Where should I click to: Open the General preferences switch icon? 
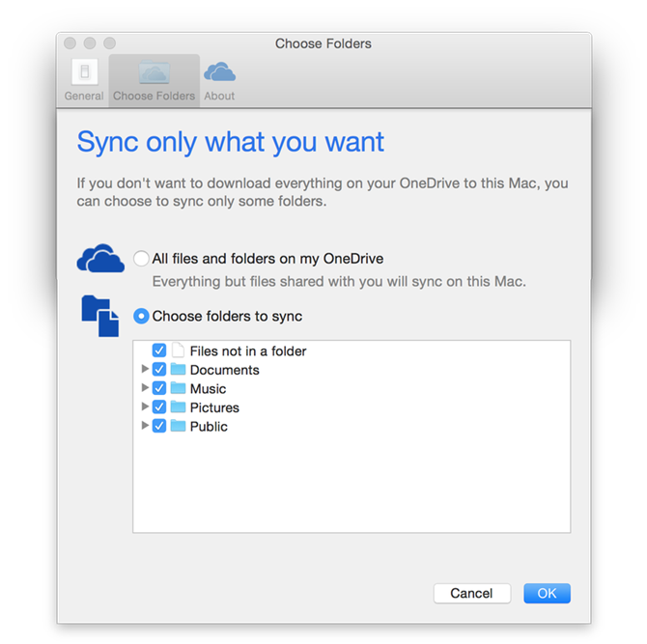pyautogui.click(x=85, y=71)
